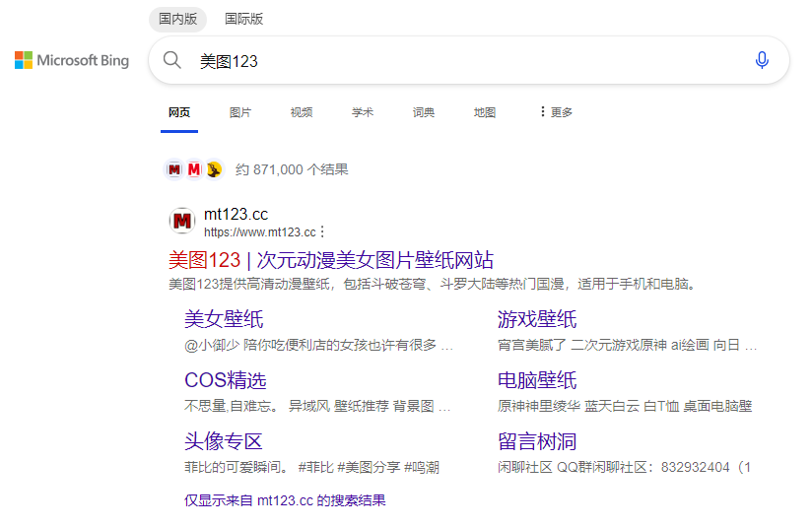Switch to 国际版 search mode

[x=243, y=19]
